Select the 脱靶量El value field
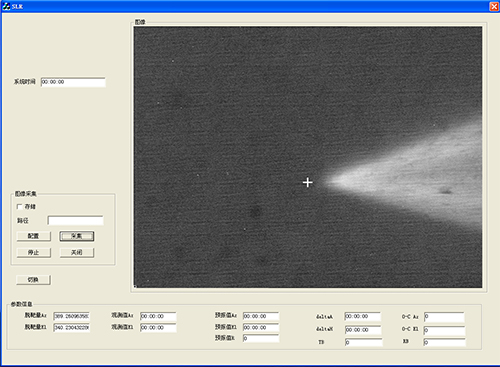This screenshot has height=367, width=500. click(x=71, y=327)
